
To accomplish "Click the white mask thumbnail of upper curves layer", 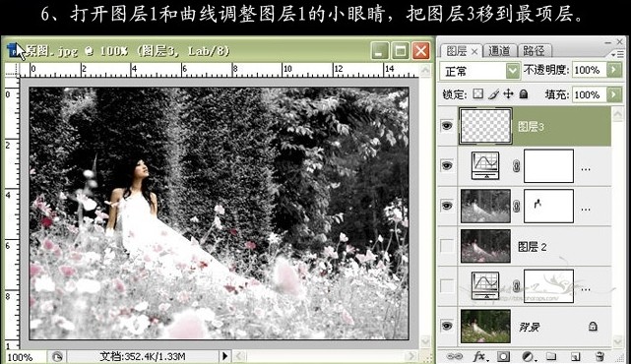I will (x=548, y=165).
